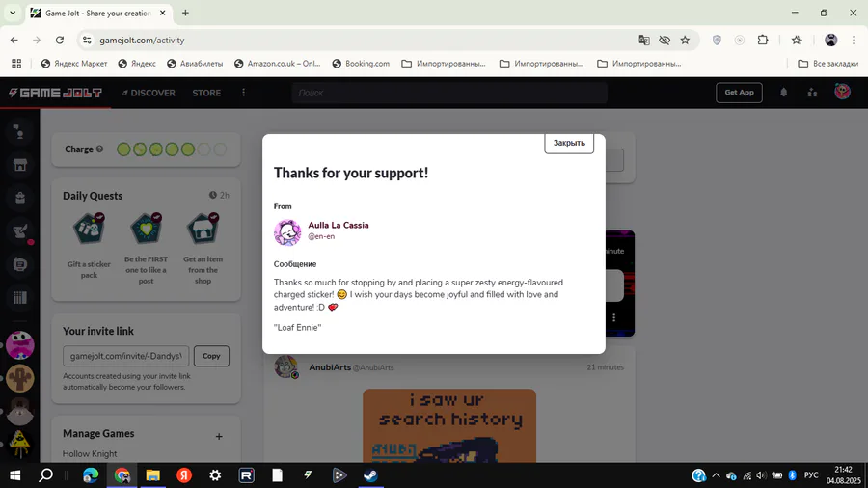The width and height of the screenshot is (868, 488).
Task: Open a new browser tab
Action: tap(185, 13)
